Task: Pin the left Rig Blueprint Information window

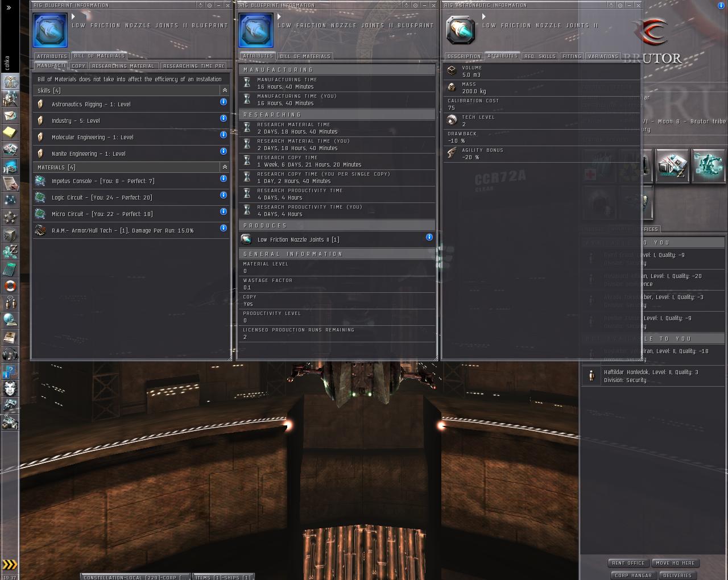Action: [209, 5]
